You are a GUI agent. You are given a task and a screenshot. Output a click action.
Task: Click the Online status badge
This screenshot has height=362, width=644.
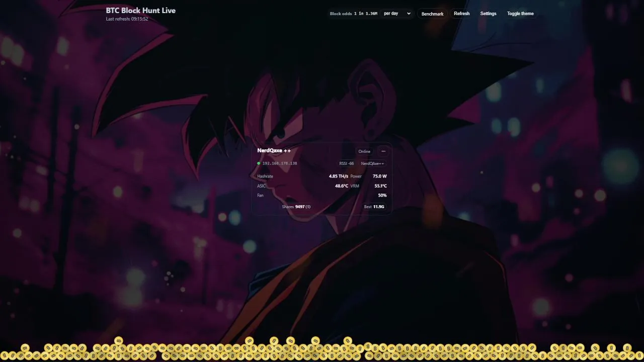click(364, 151)
